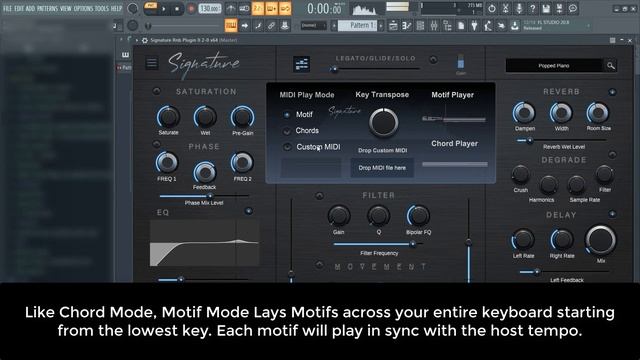The image size is (640, 360).
Task: Open the Pattern 1 selector
Action: (358, 26)
